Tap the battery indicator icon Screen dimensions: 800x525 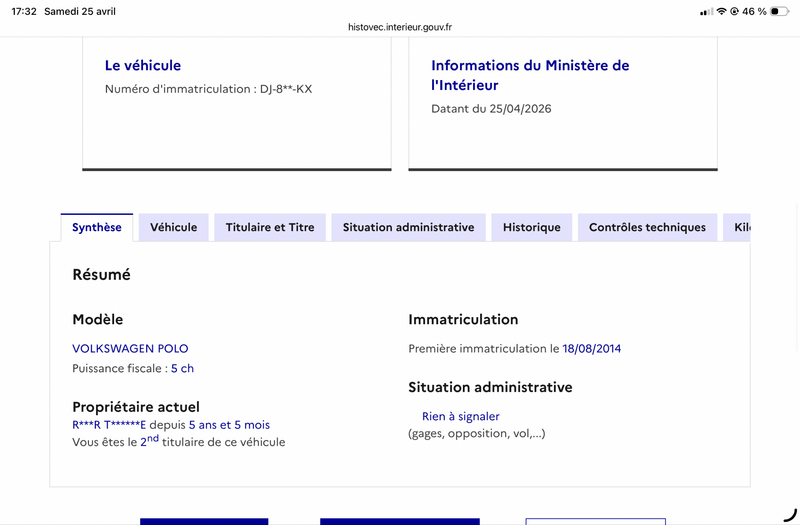[x=780, y=11]
